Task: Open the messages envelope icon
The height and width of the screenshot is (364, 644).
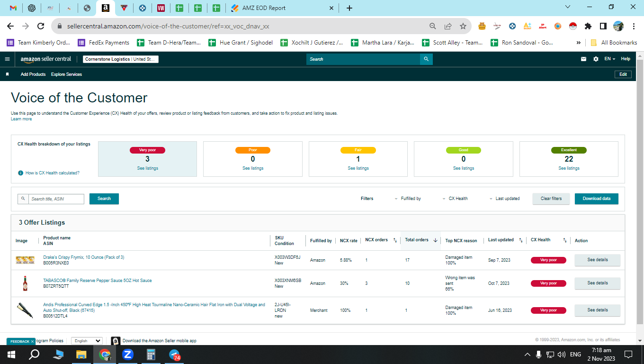Action: pos(583,59)
